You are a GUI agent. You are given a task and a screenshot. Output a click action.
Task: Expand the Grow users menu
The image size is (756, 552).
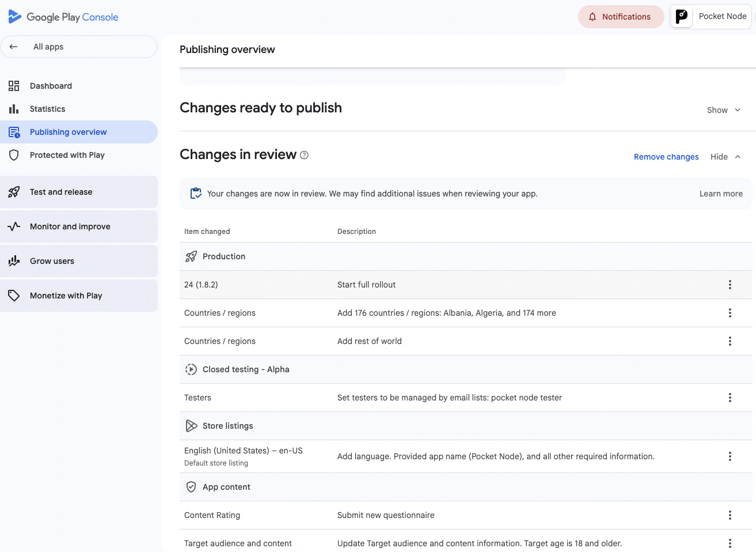pyautogui.click(x=79, y=261)
